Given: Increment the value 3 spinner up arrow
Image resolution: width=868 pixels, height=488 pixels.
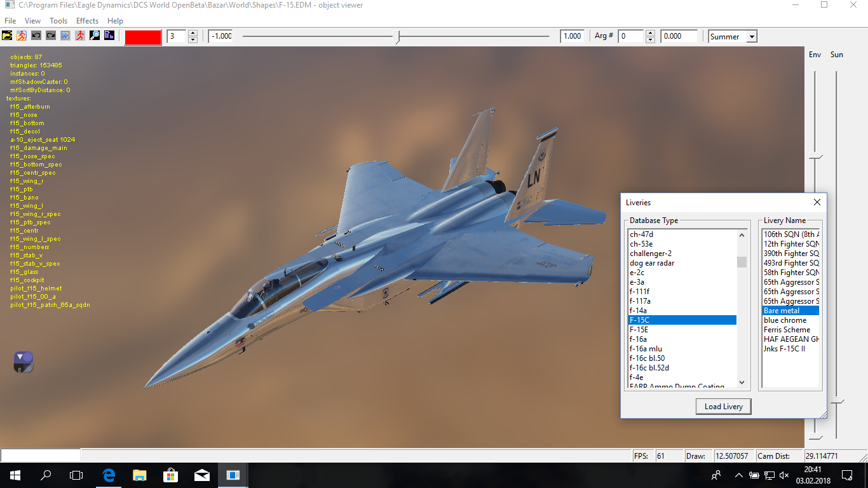Looking at the screenshot, I should click(193, 33).
